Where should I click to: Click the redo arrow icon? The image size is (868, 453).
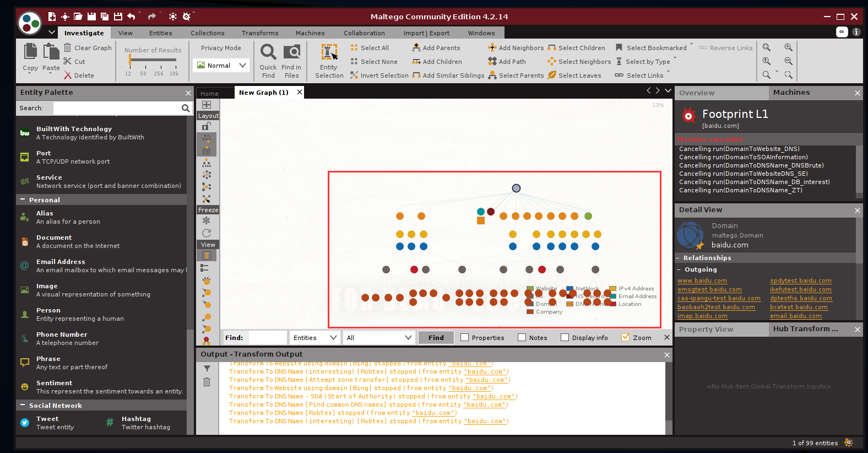pyautogui.click(x=152, y=17)
